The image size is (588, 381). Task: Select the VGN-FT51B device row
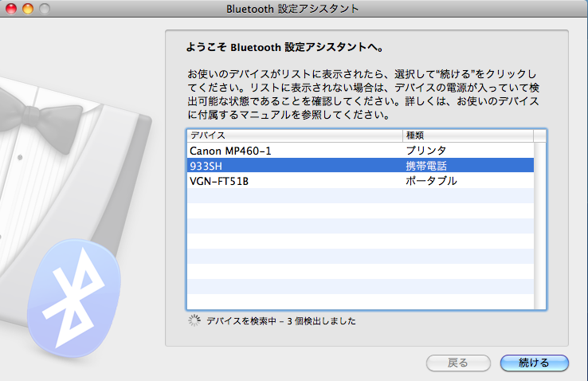(360, 181)
